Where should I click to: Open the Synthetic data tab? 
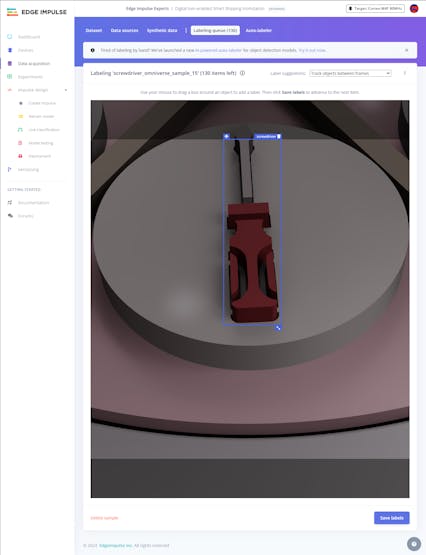[x=162, y=30]
